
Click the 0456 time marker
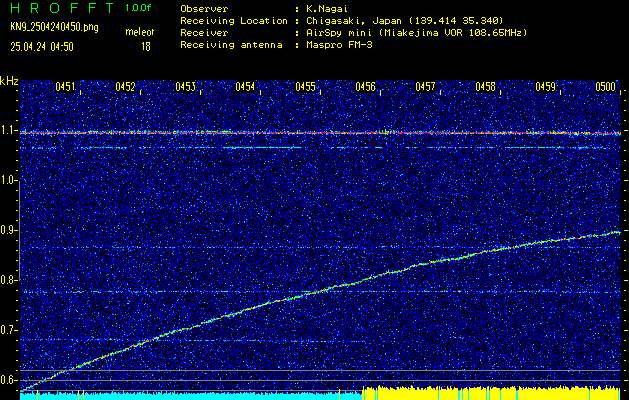[x=365, y=87]
